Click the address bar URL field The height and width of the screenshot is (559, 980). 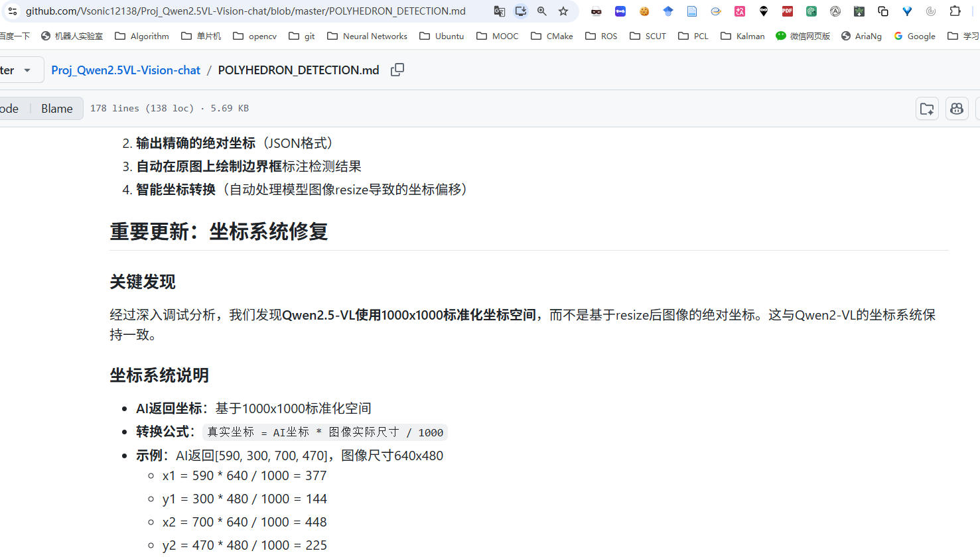point(245,11)
